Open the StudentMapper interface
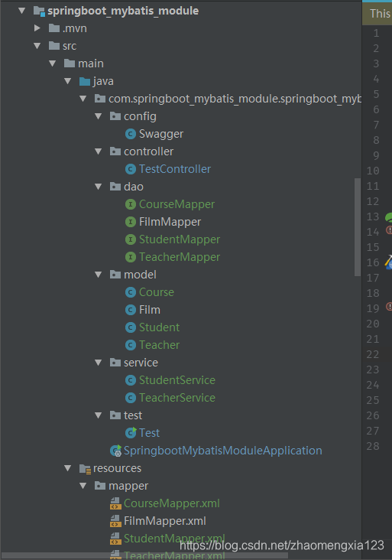 pos(180,239)
